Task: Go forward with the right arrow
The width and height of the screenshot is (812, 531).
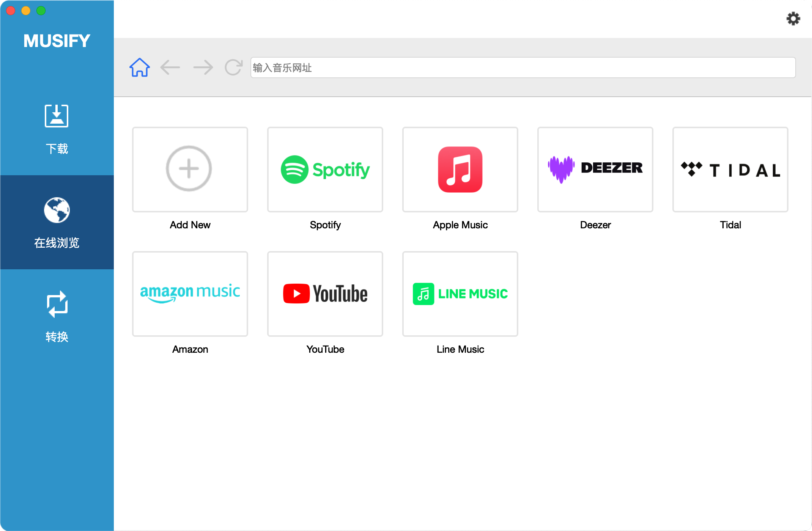Action: [203, 68]
